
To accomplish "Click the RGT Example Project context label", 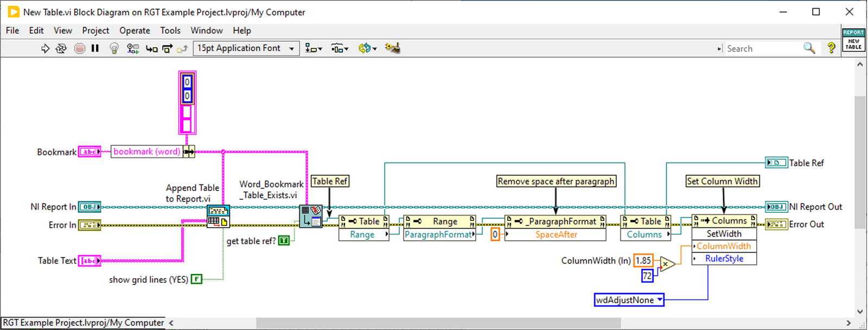I will pyautogui.click(x=83, y=323).
